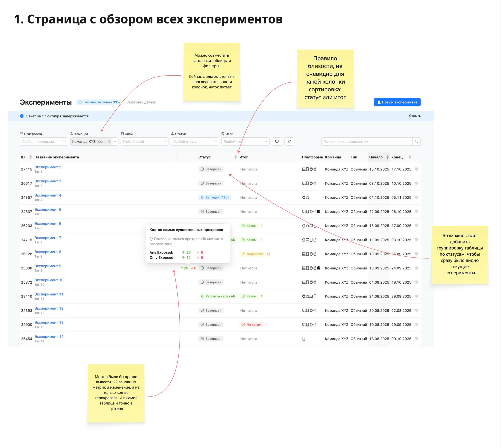This screenshot has width=501, height=448.
Task: Sort by Конец column arrows
Action: [x=409, y=157]
